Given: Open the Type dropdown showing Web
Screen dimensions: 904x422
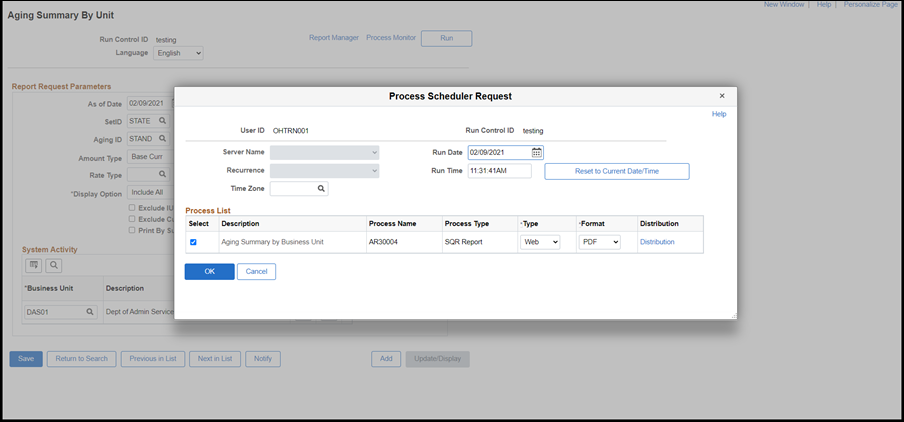Looking at the screenshot, I should 540,242.
